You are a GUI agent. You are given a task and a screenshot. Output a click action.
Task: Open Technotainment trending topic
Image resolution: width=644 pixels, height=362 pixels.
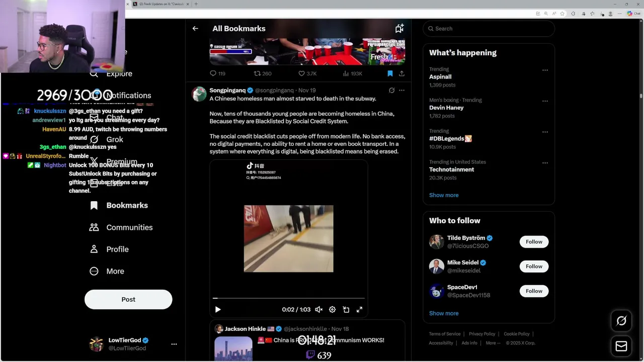(x=451, y=169)
